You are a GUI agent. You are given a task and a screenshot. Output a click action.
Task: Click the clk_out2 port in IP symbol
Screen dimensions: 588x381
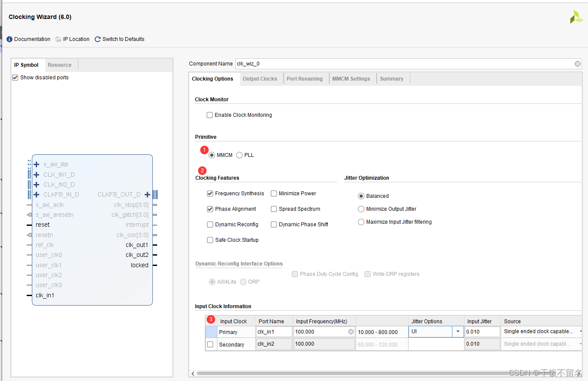click(137, 255)
